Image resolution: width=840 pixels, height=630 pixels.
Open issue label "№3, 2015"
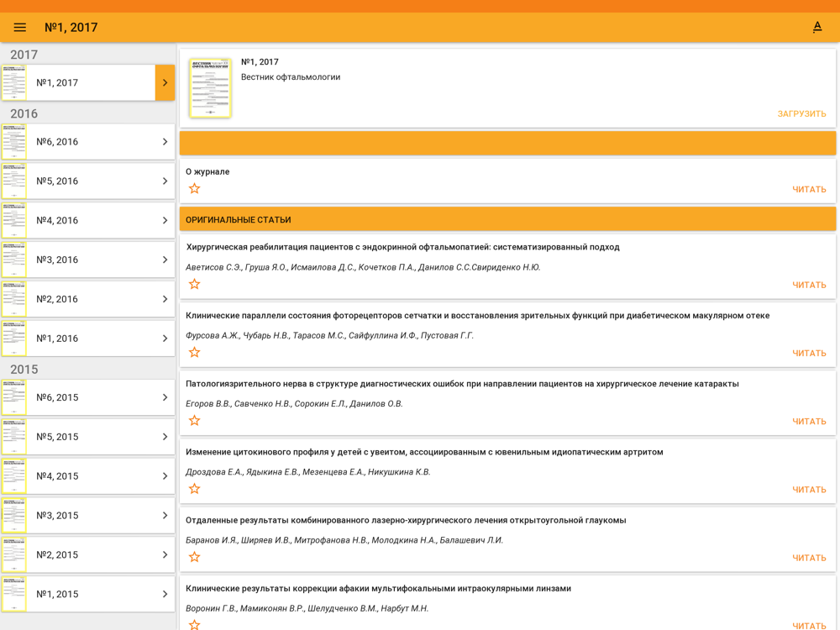pos(57,516)
